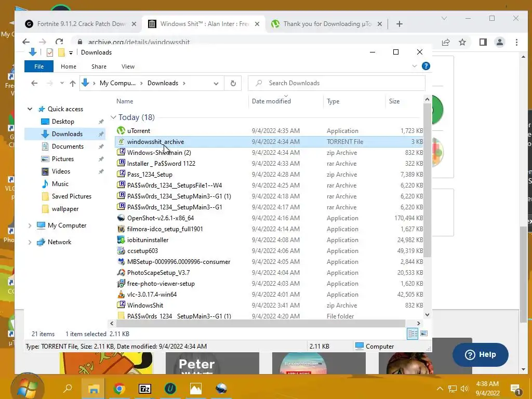Bookmark this page with Chrome star icon

[462, 42]
